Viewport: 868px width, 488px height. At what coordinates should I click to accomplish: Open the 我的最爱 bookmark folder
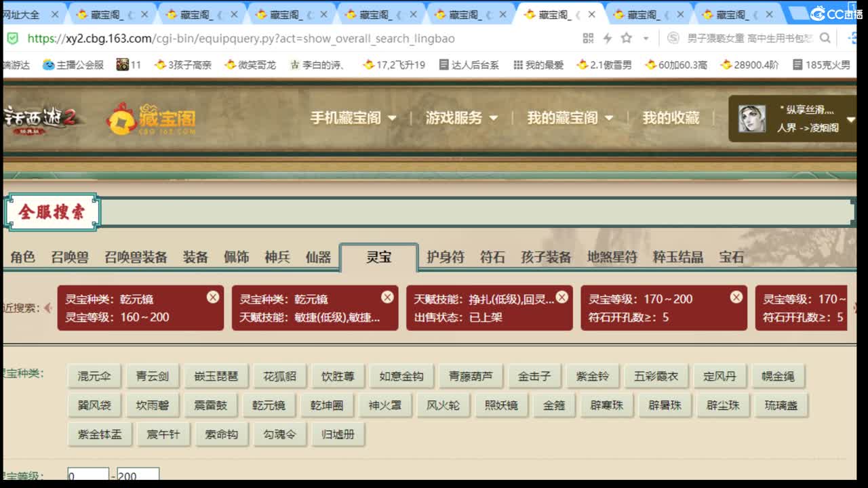point(538,65)
